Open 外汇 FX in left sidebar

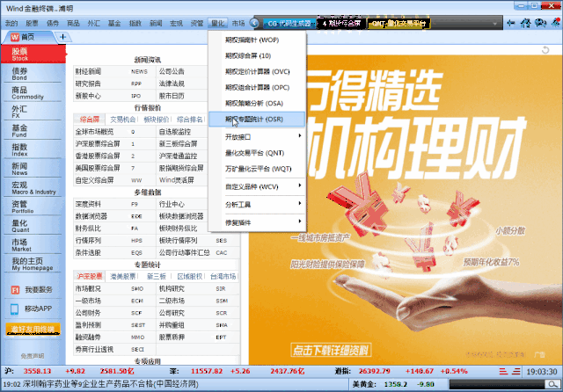33,112
